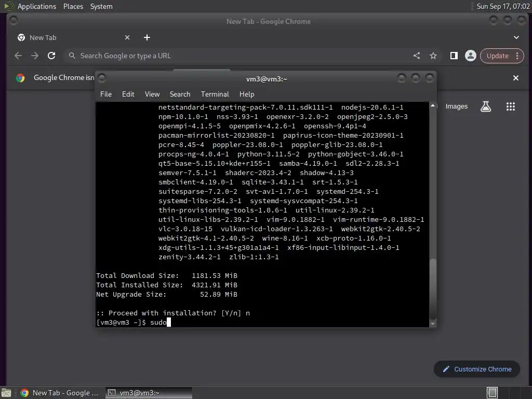Click the clock in top panel
The height and width of the screenshot is (399, 532).
tap(503, 6)
